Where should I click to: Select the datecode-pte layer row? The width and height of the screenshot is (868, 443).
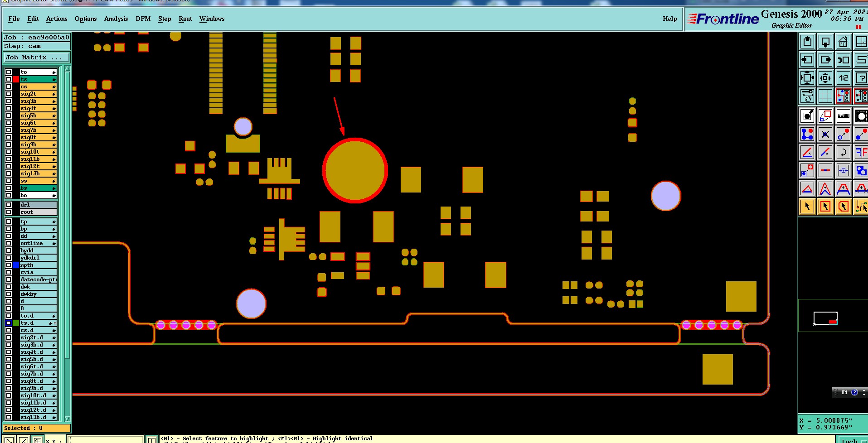point(39,279)
